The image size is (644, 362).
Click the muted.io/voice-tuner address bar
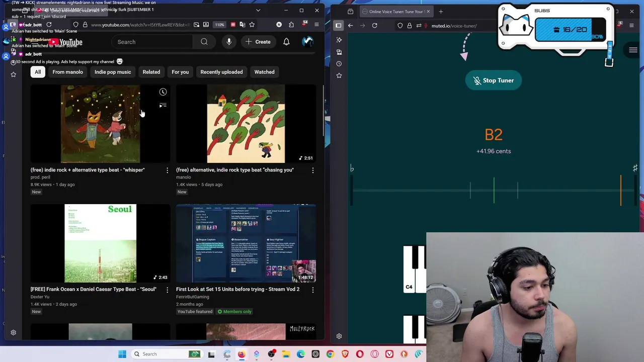point(454,26)
